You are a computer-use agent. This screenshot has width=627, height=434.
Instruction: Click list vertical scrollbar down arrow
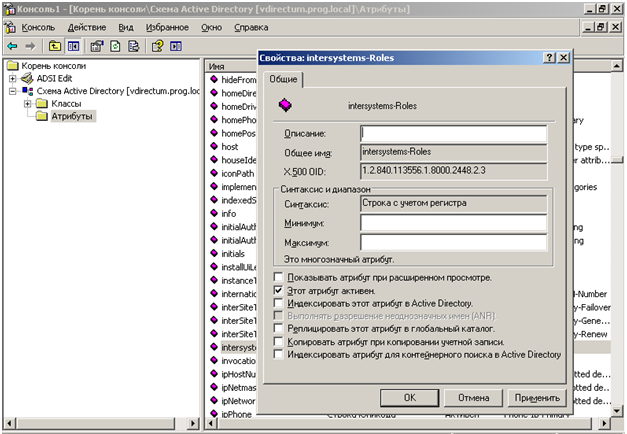coord(617,411)
